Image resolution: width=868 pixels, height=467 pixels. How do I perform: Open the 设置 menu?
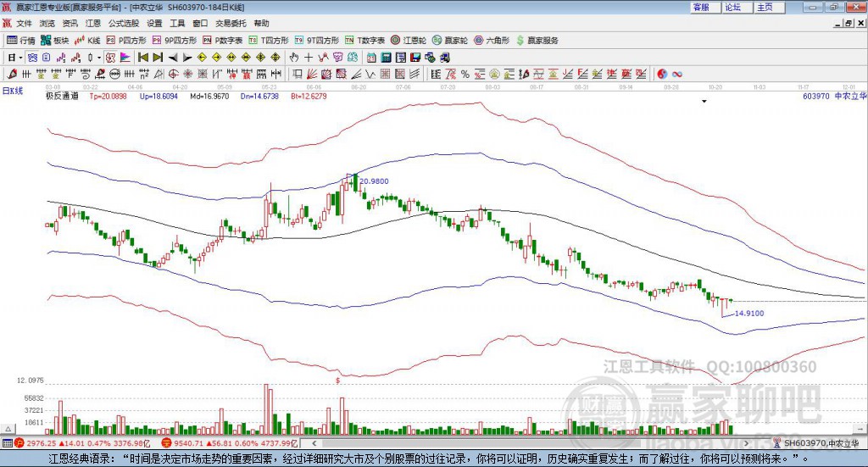pos(154,23)
